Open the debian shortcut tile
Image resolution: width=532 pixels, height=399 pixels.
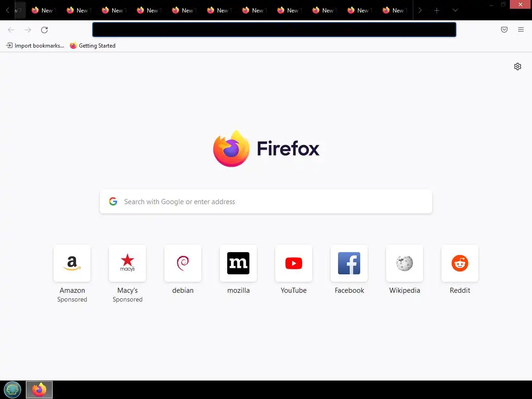point(183,263)
